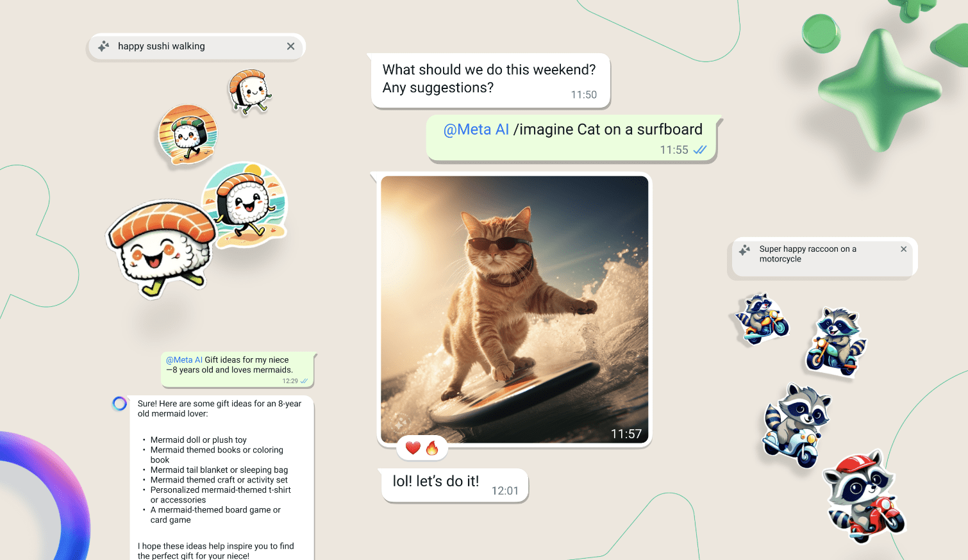
Task: Click the @Meta AI mention in surfboard message
Action: [476, 129]
